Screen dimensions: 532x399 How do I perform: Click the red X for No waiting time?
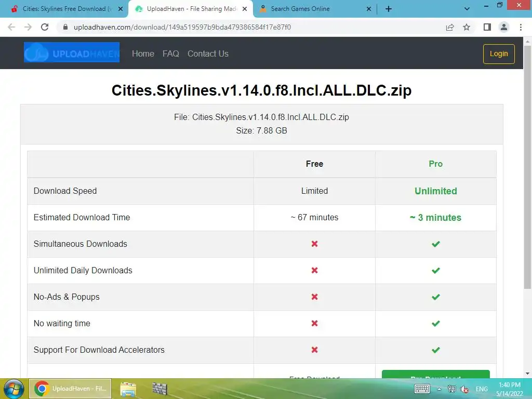pyautogui.click(x=314, y=323)
